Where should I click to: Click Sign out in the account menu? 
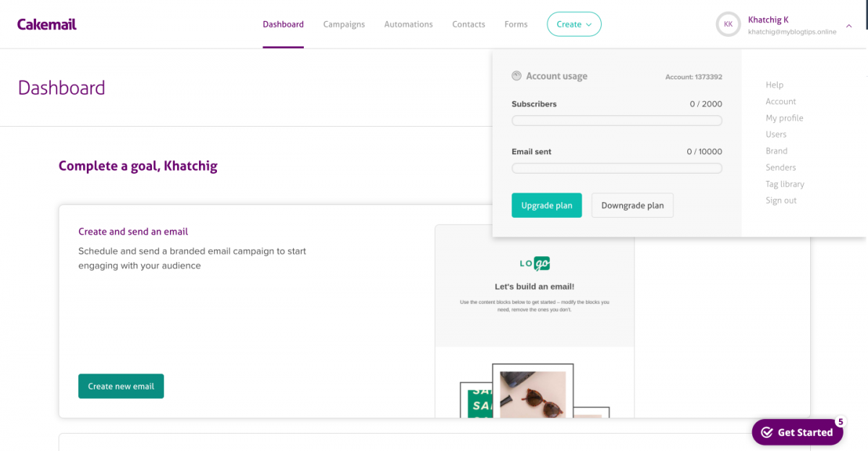click(x=780, y=201)
